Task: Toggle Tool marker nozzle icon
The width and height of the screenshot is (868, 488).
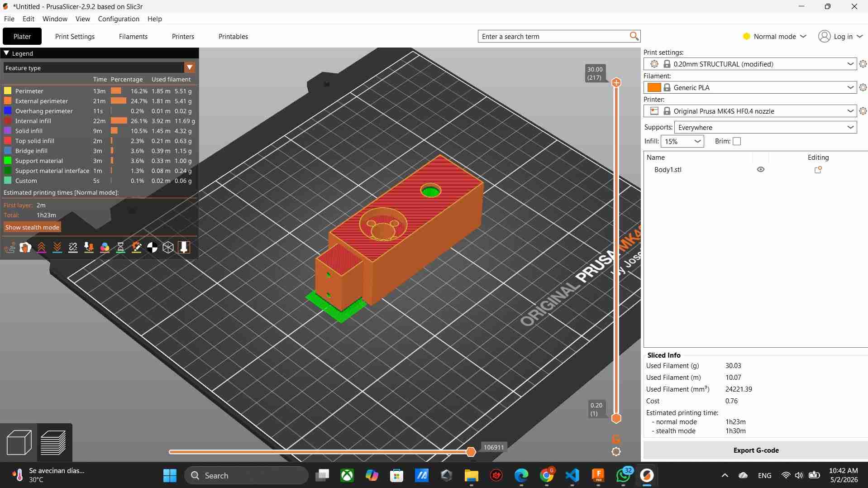Action: coord(184,247)
